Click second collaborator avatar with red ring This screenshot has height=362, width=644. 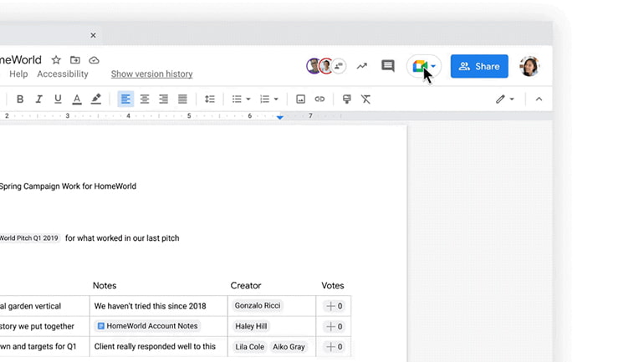(x=326, y=66)
